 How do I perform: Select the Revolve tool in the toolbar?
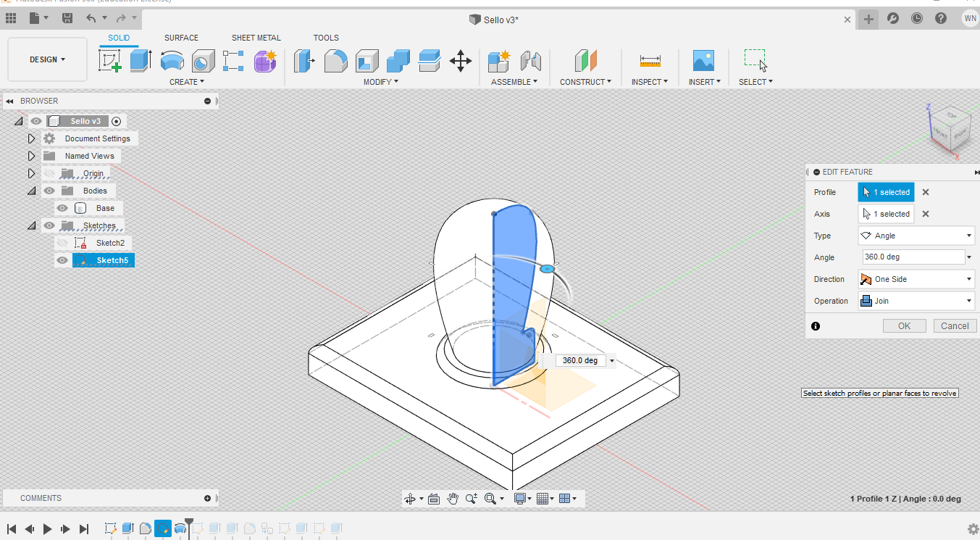[x=172, y=60]
